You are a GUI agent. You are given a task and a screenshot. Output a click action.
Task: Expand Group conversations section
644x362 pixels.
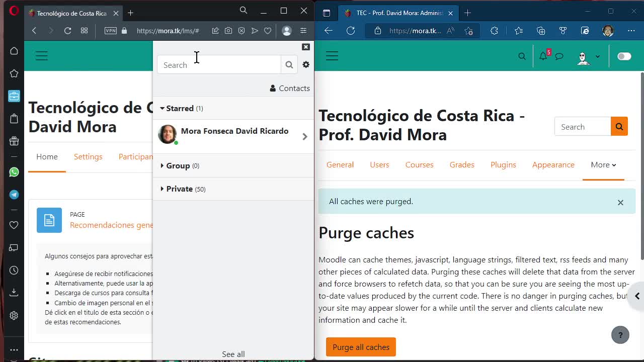click(180, 165)
